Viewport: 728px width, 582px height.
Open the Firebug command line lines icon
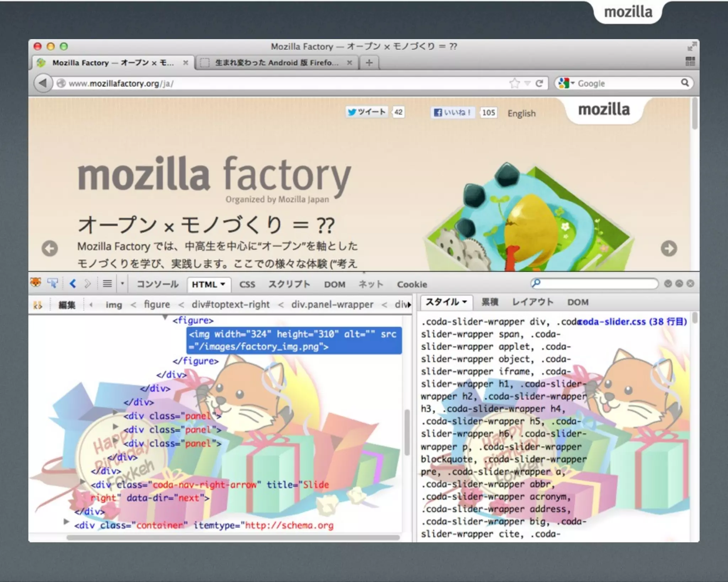click(x=107, y=284)
